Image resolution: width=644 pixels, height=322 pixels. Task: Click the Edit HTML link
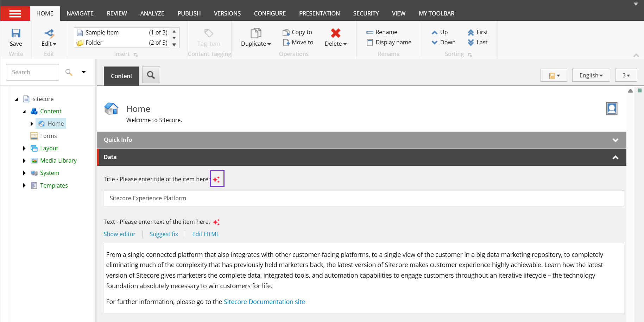[x=206, y=234]
